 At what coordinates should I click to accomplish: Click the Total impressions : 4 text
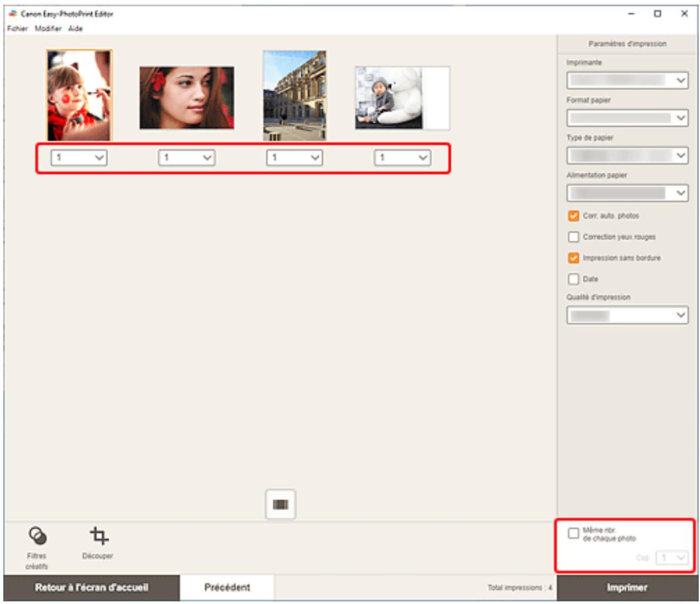click(519, 587)
